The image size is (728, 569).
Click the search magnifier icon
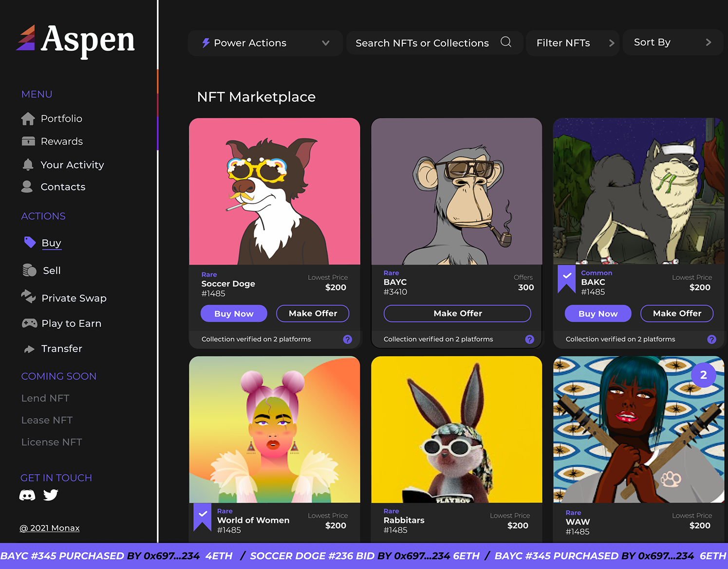[x=506, y=42]
